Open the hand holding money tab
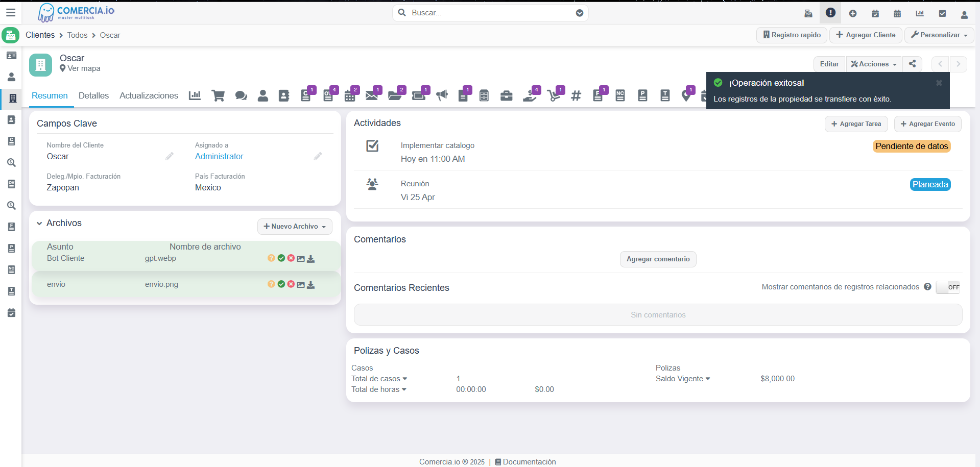 coord(530,95)
